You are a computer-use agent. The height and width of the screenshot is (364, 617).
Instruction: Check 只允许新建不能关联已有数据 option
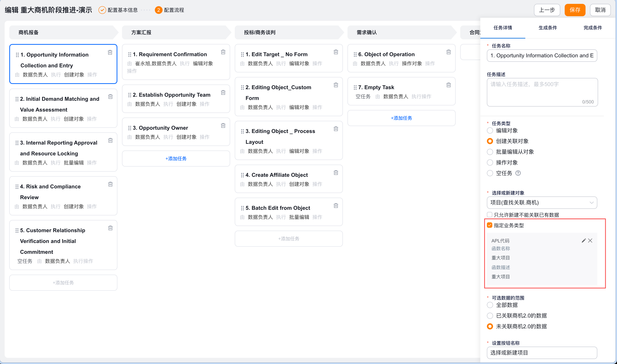[x=489, y=215]
